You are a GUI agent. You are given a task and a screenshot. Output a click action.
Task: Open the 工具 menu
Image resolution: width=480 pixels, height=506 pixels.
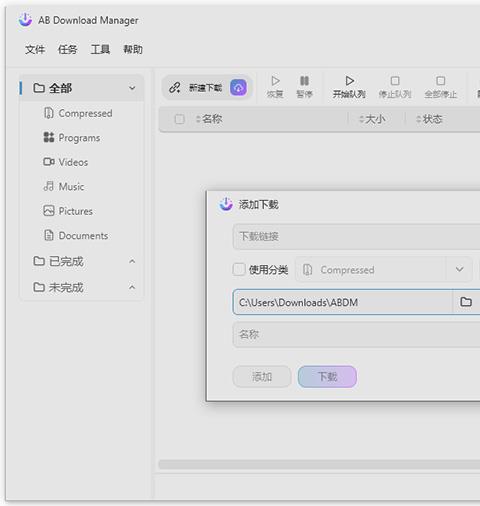pos(100,50)
